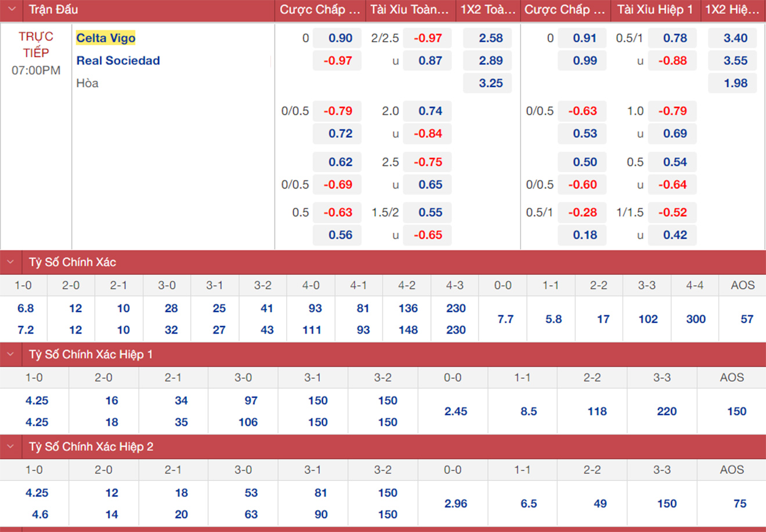Viewport: 766px width, 532px height.
Task: Click the Tài Xỉu Hiệp 1 column header
Action: 655,10
